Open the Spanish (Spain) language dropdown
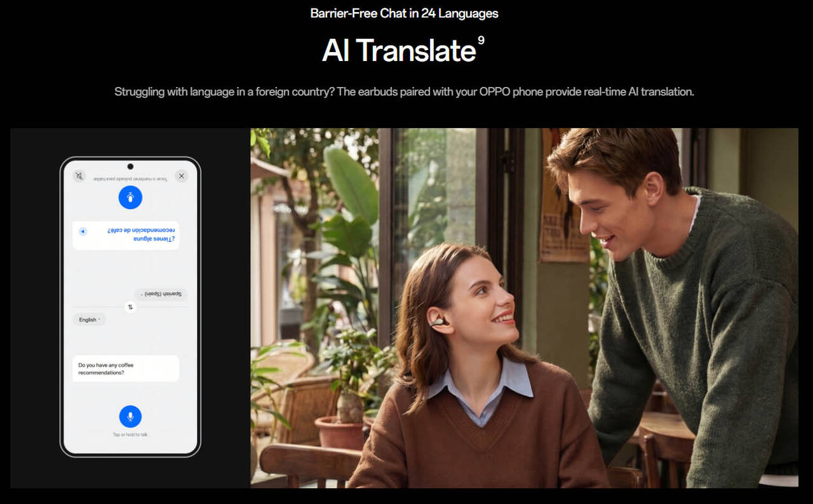The image size is (813, 504). pos(161,295)
